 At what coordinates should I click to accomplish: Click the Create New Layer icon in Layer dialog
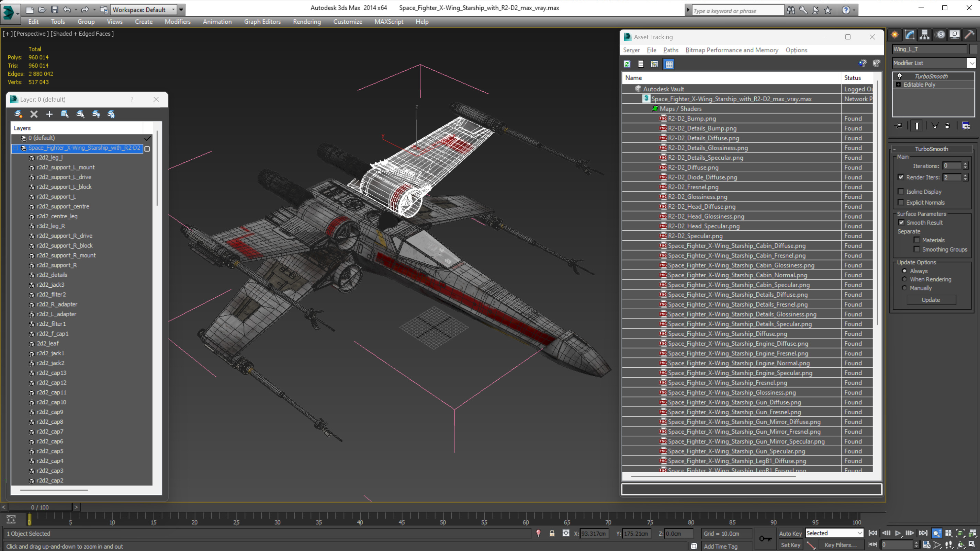tap(18, 114)
